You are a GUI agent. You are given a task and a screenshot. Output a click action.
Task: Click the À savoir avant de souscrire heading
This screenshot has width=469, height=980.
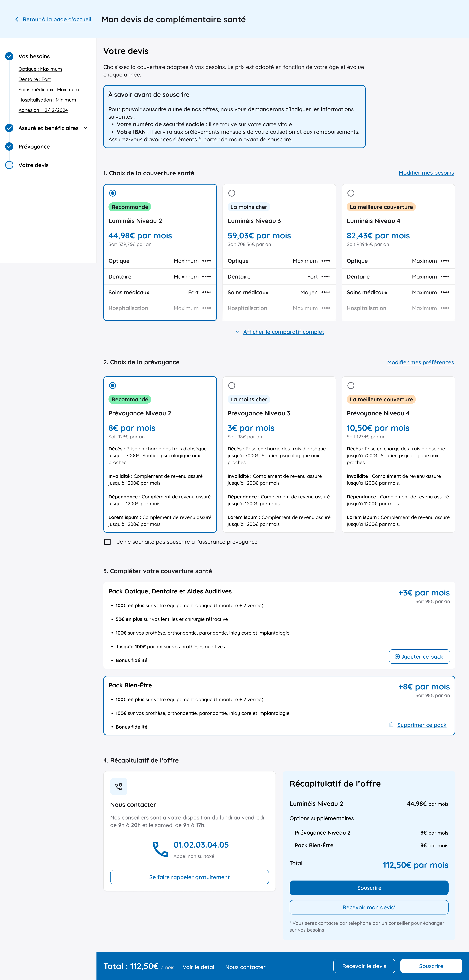point(149,94)
